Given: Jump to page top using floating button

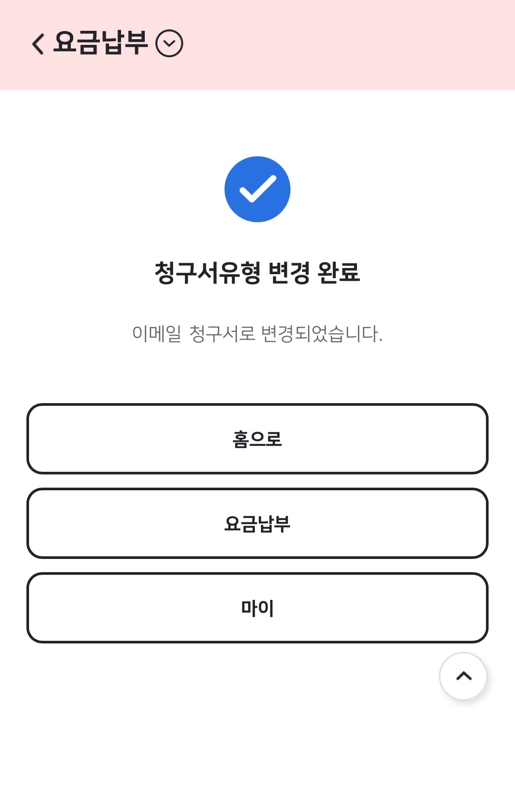Looking at the screenshot, I should click(463, 676).
